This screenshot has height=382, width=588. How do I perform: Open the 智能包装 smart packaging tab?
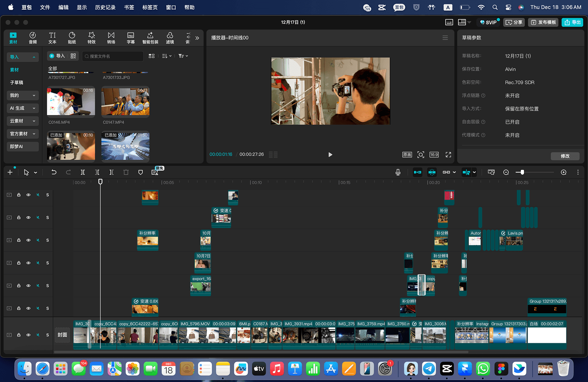pos(150,38)
